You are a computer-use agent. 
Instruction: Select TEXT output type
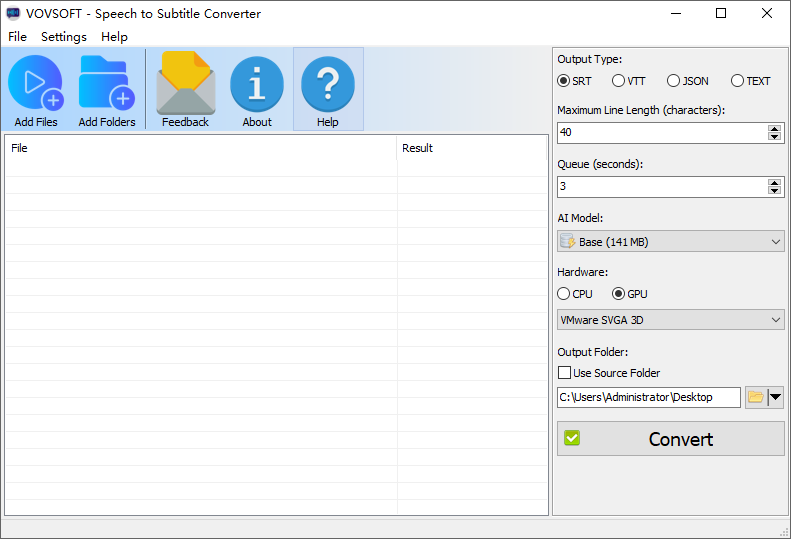[751, 81]
